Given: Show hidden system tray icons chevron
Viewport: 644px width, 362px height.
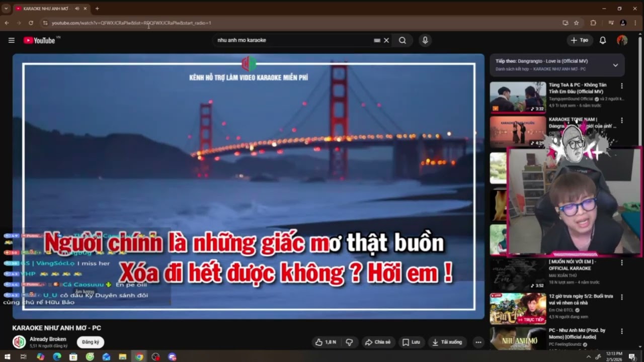Looking at the screenshot, I should [589, 357].
